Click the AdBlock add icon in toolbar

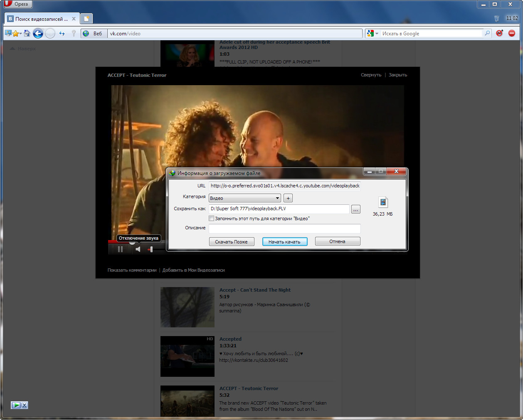click(499, 33)
